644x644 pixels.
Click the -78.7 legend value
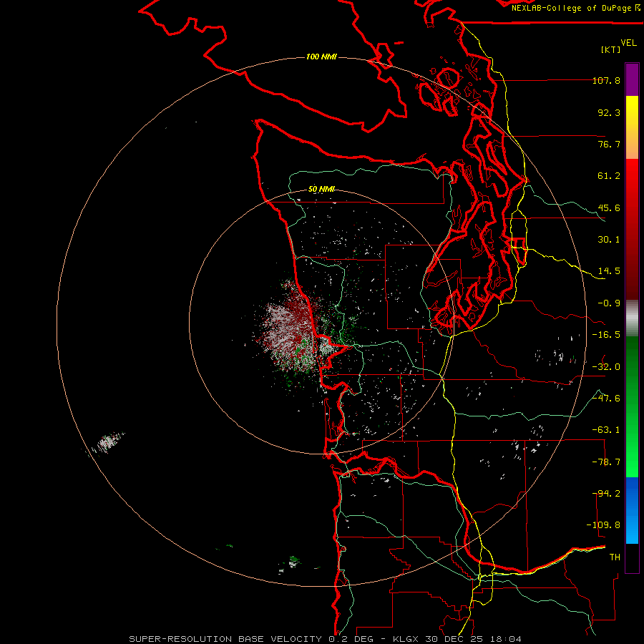click(x=606, y=462)
